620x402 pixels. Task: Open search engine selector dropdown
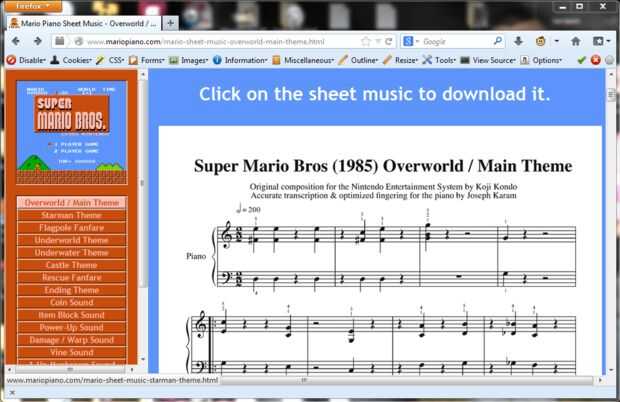tap(411, 41)
